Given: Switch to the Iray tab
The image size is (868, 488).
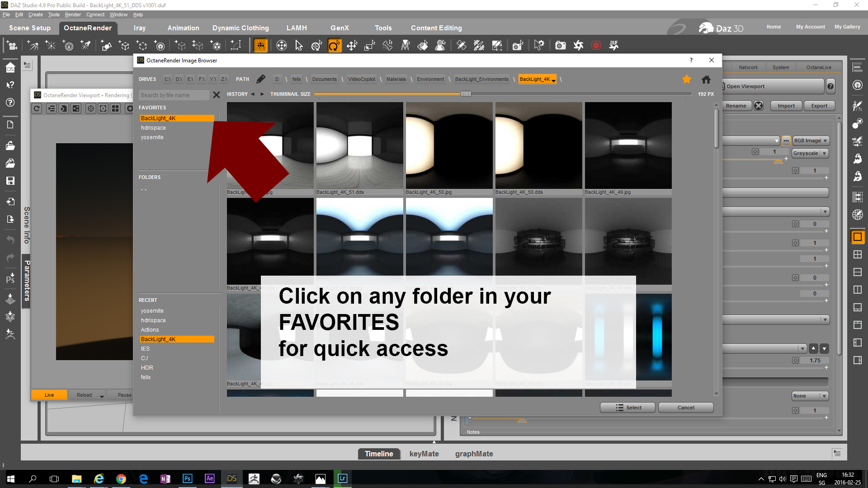Looking at the screenshot, I should click(140, 28).
